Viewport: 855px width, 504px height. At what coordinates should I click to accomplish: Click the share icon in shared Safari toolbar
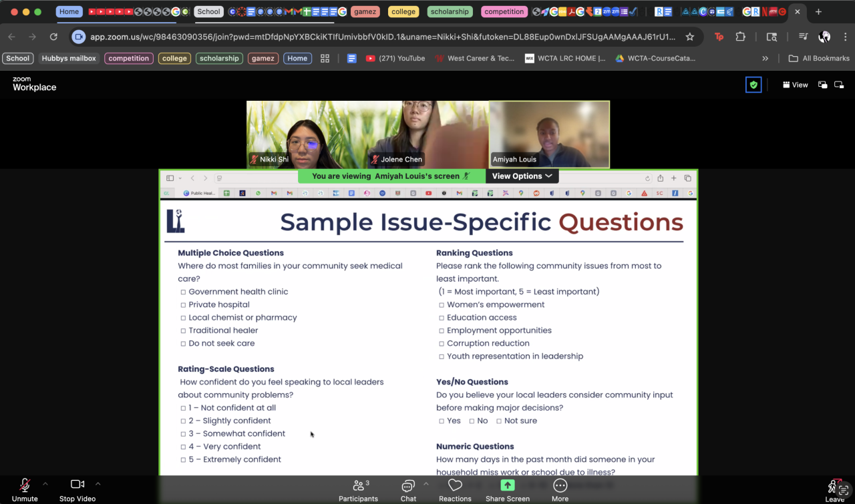click(x=660, y=178)
